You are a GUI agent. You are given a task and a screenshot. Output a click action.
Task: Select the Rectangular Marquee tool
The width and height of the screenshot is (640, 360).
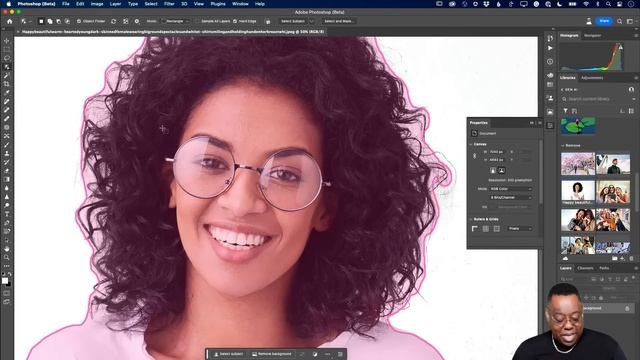tap(7, 49)
